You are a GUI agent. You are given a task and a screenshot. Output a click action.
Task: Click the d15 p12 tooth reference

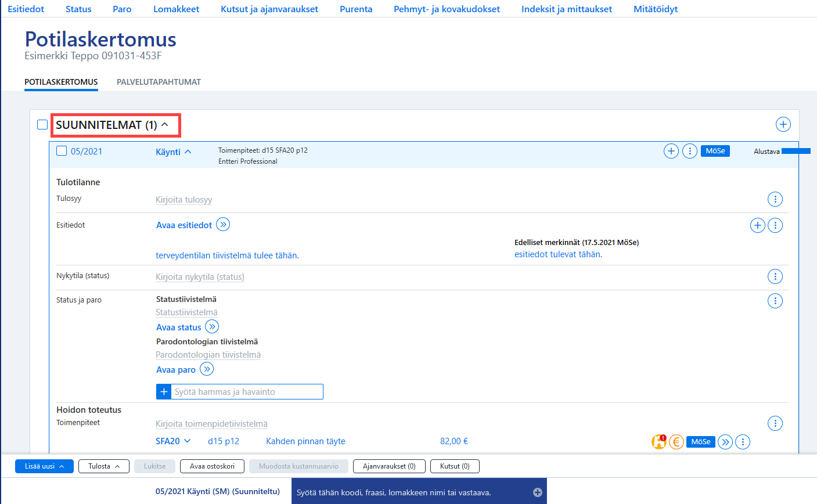(224, 441)
